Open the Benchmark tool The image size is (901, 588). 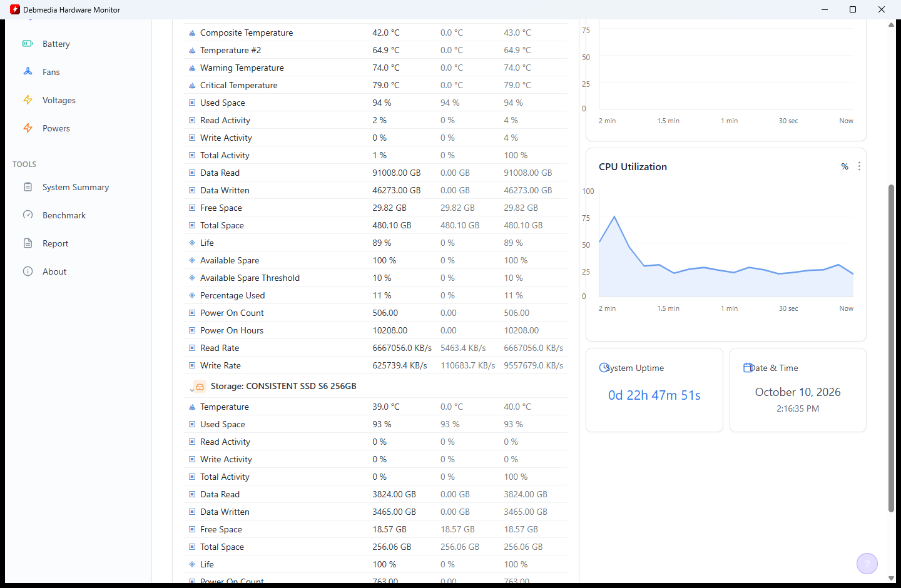point(64,215)
